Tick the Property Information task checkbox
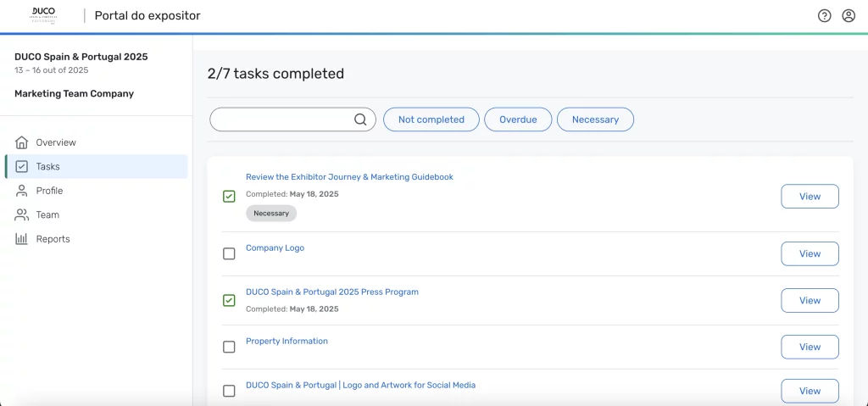868x406 pixels. 229,347
